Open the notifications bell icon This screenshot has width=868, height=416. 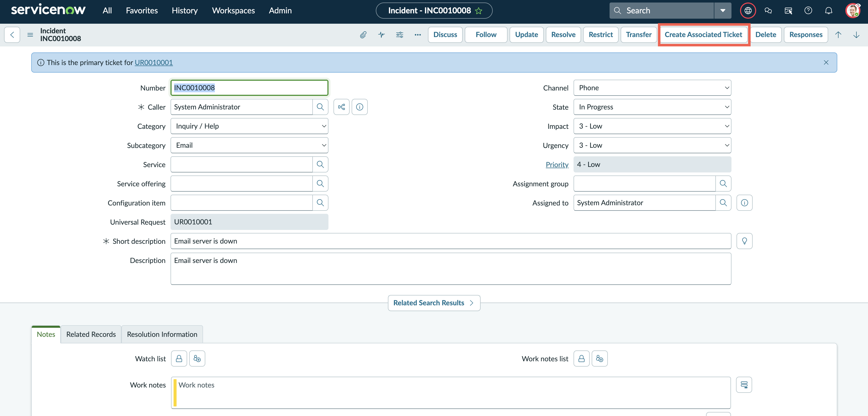point(828,10)
